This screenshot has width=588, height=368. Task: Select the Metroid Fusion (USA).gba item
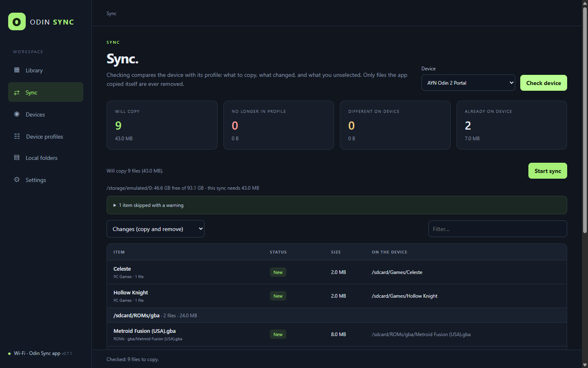(x=145, y=331)
